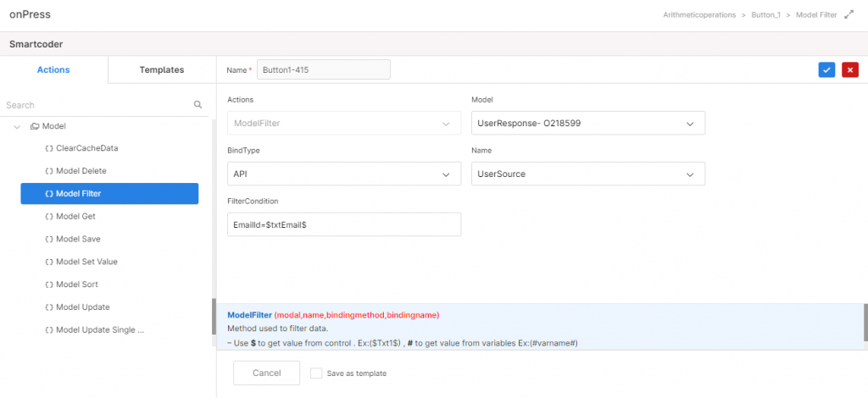Click the search magnifier icon

coord(198,104)
